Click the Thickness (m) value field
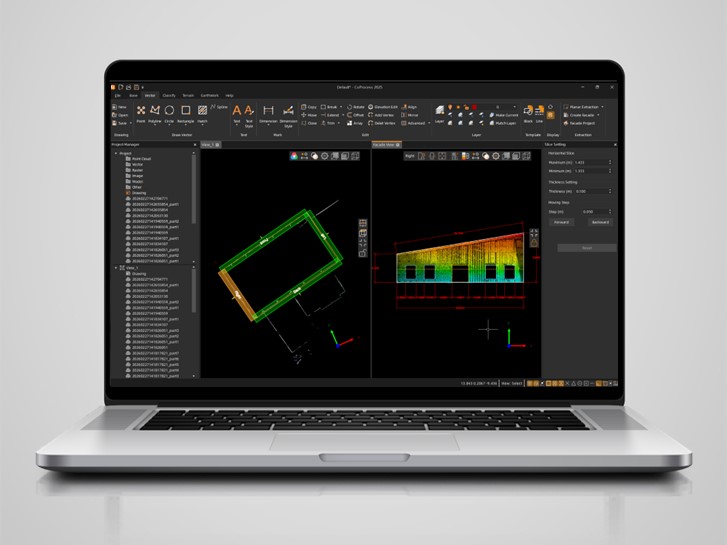This screenshot has height=545, width=727. pos(593,191)
